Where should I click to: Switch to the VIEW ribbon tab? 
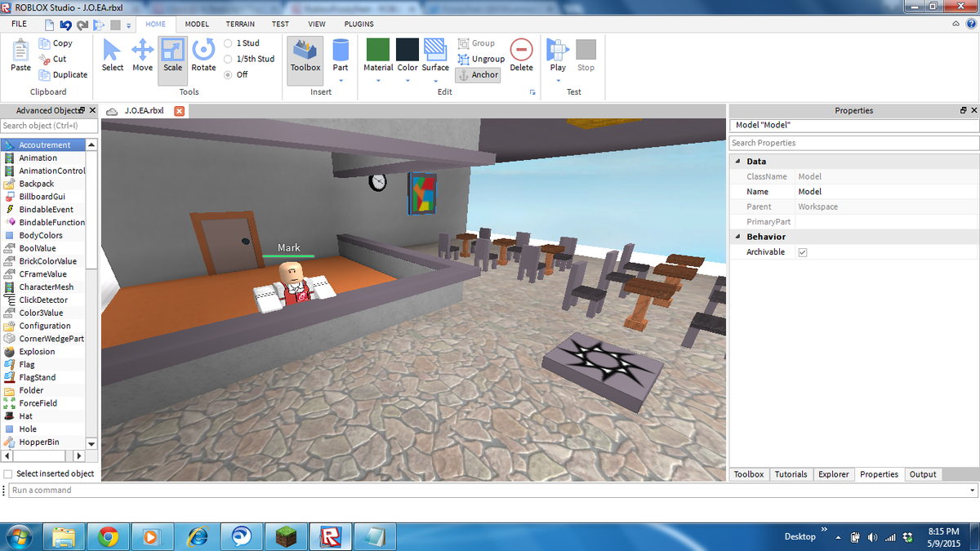pyautogui.click(x=316, y=24)
